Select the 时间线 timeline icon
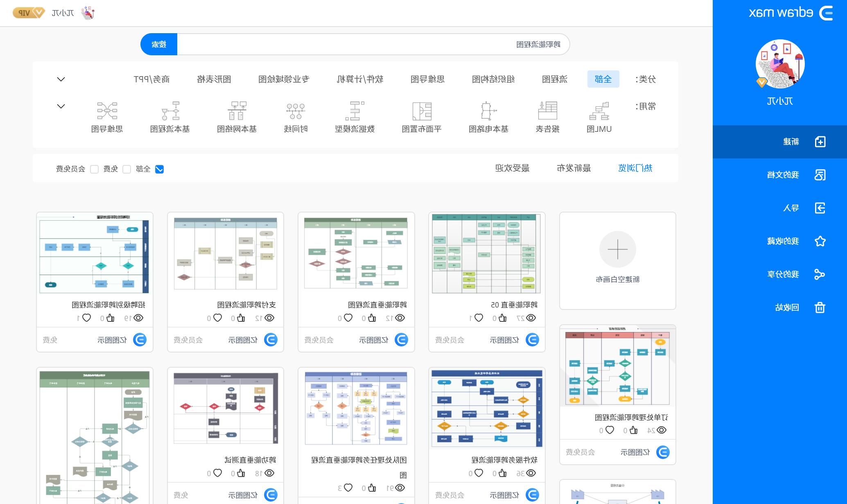The width and height of the screenshot is (847, 504). point(296,111)
